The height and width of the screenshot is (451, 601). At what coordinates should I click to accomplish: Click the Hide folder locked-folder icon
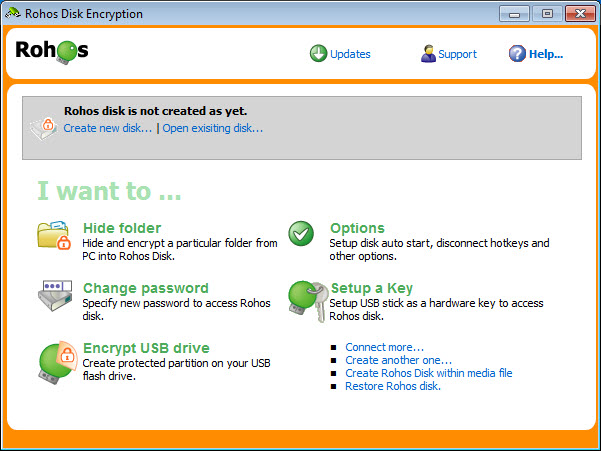click(54, 235)
